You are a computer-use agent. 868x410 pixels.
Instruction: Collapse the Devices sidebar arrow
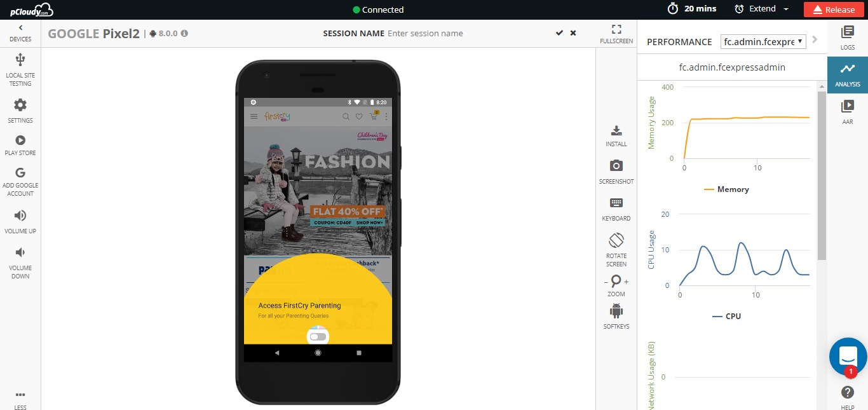tap(20, 27)
